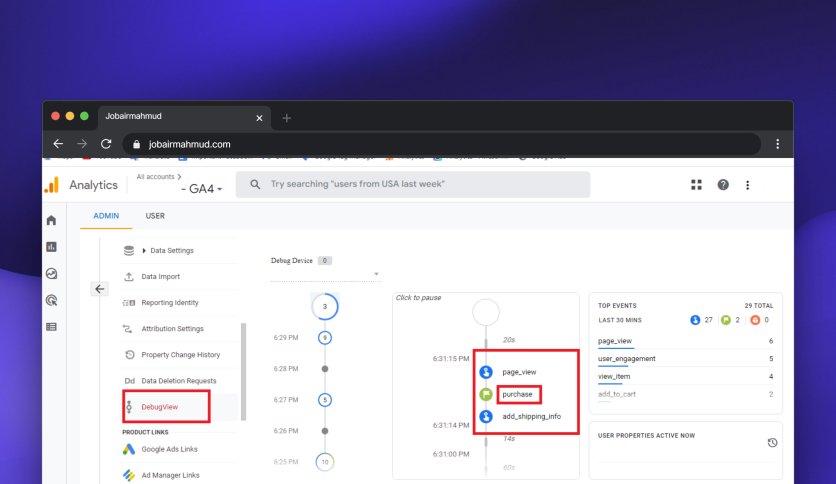Open the Explore icon in the sidebar
This screenshot has height=484, width=836.
tap(51, 273)
